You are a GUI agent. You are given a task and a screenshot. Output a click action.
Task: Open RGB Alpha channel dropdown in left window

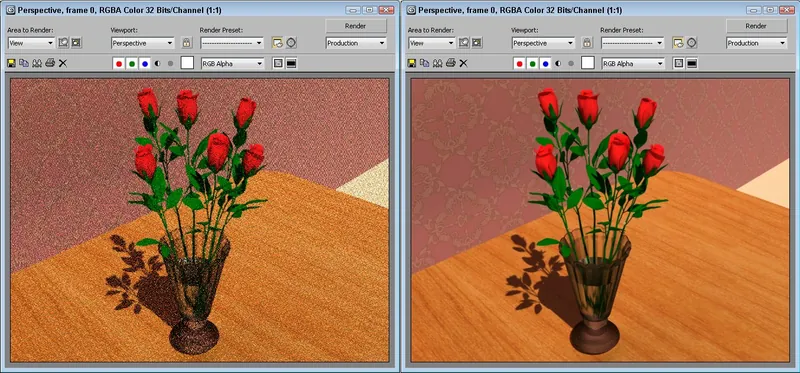click(233, 63)
